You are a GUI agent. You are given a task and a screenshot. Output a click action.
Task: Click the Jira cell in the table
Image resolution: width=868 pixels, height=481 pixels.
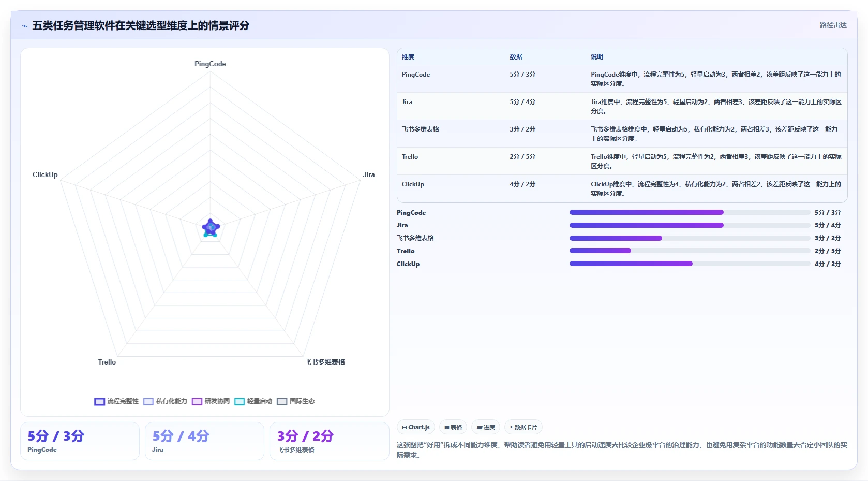[407, 102]
